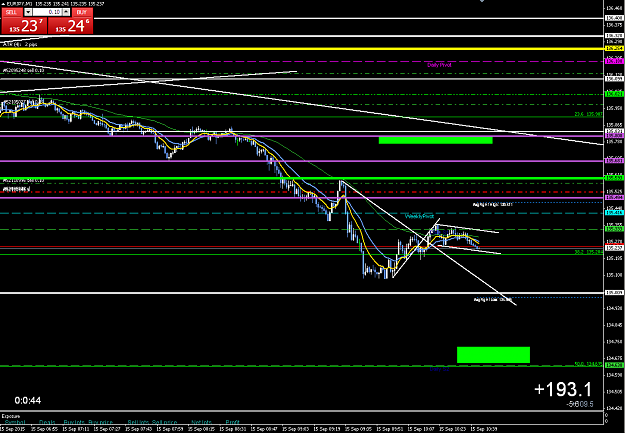Collapse the one-click trading panel triangle
The image size is (625, 434).
[x=3, y=4]
